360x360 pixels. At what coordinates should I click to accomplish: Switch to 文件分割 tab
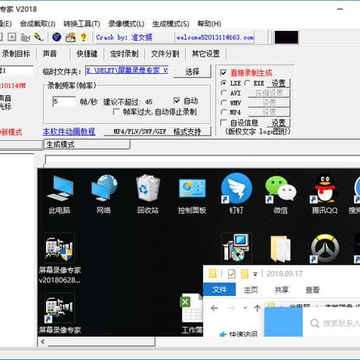165,54
